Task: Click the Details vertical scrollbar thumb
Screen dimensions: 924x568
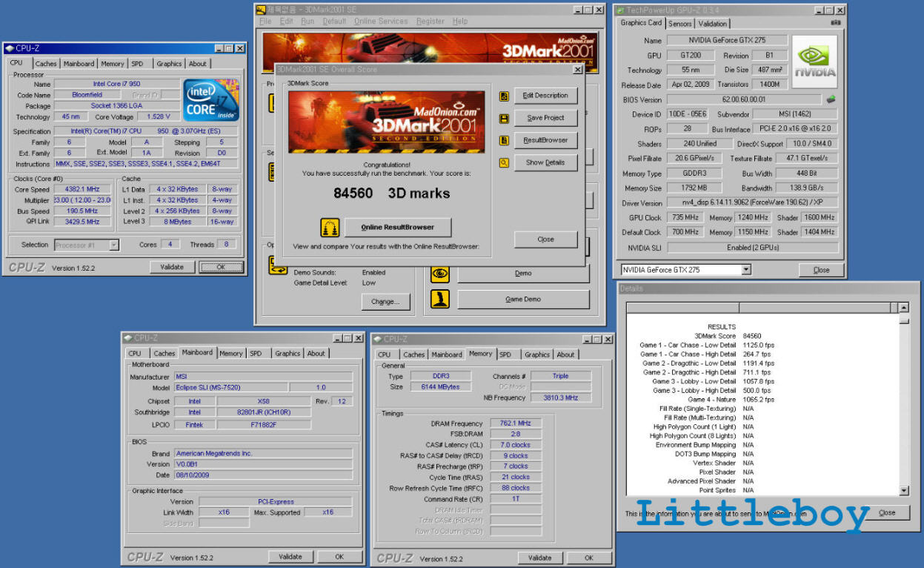Action: point(904,320)
